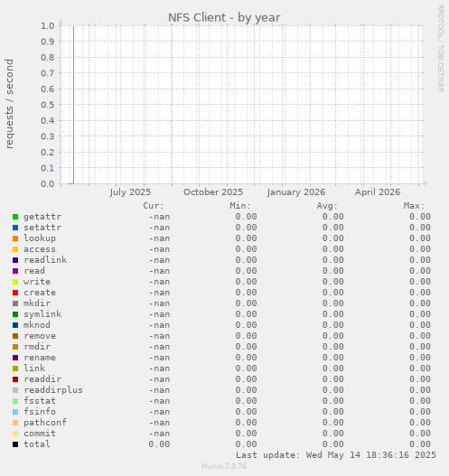Click the purple read legend swatch
This screenshot has height=476, width=449.
[15, 271]
